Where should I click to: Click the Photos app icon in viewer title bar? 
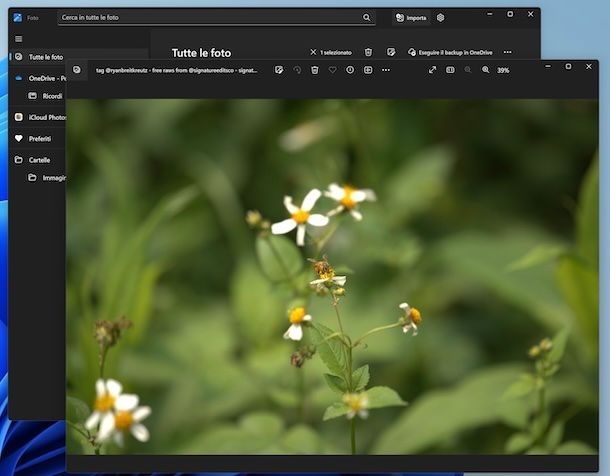click(77, 70)
